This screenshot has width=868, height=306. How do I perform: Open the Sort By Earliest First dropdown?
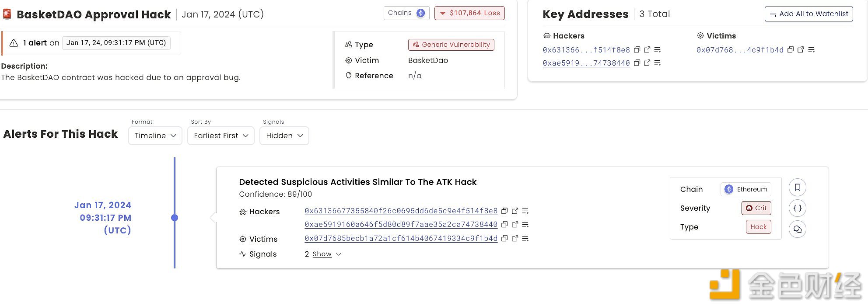pyautogui.click(x=221, y=136)
